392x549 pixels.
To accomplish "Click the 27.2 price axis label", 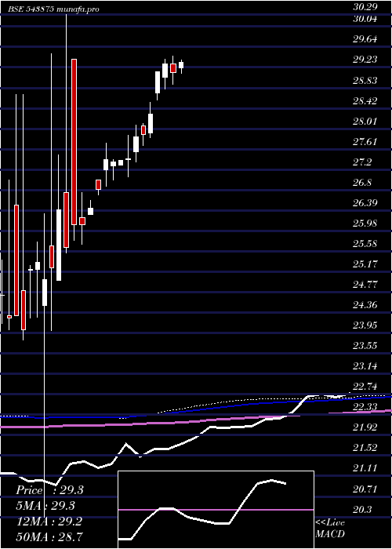I will point(362,162).
